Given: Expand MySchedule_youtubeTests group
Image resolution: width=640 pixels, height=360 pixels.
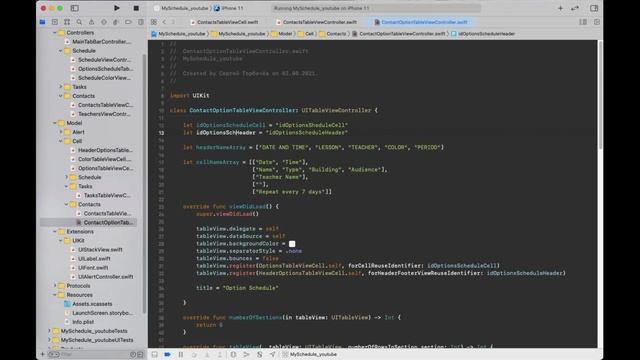Looking at the screenshot, I should point(49,331).
